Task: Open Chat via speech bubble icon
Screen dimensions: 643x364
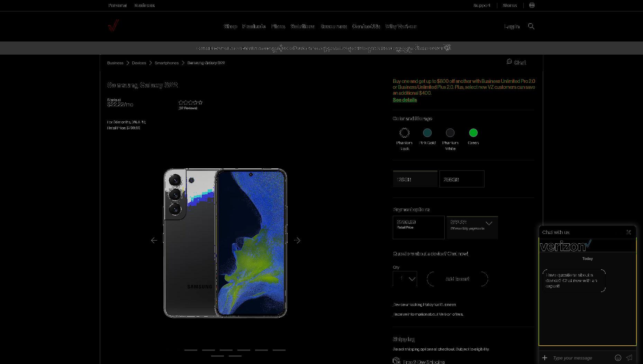Action: (509, 62)
